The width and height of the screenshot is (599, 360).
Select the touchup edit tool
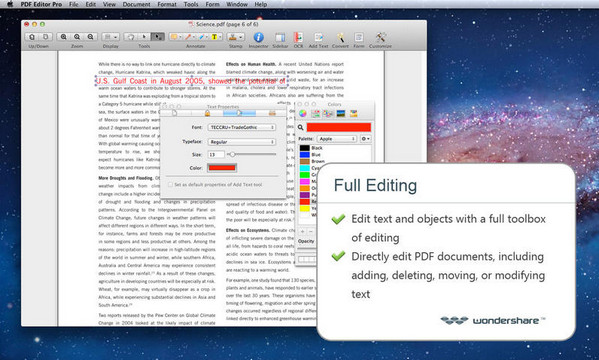coord(157,37)
